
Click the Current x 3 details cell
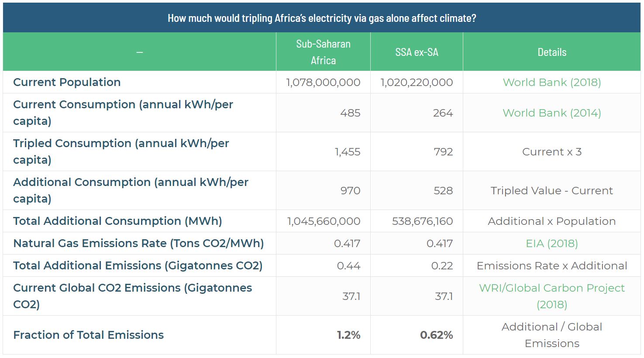pos(551,152)
